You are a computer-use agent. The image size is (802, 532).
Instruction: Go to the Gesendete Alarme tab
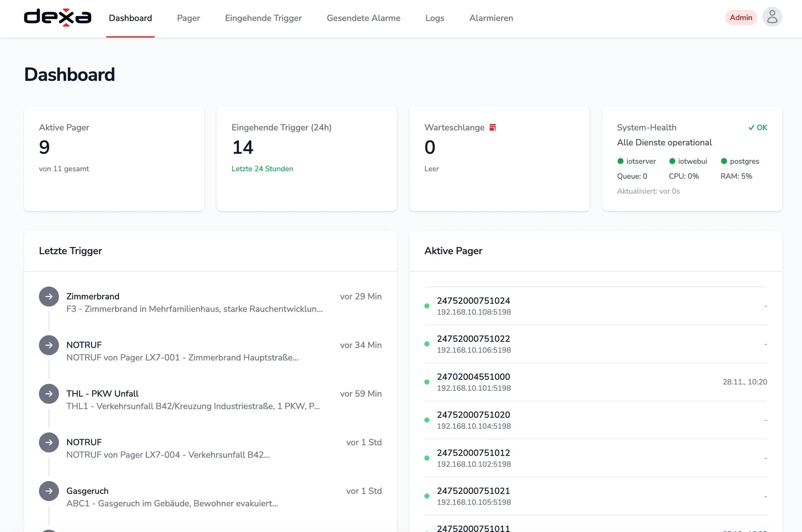click(363, 18)
